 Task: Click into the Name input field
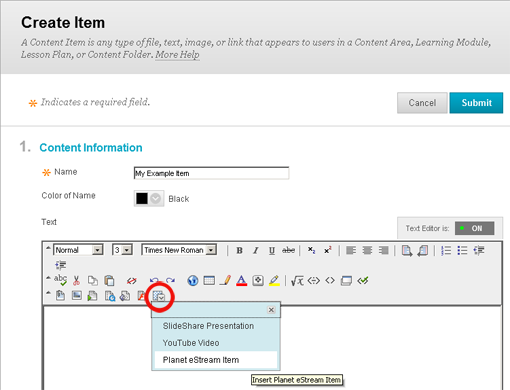click(x=211, y=173)
